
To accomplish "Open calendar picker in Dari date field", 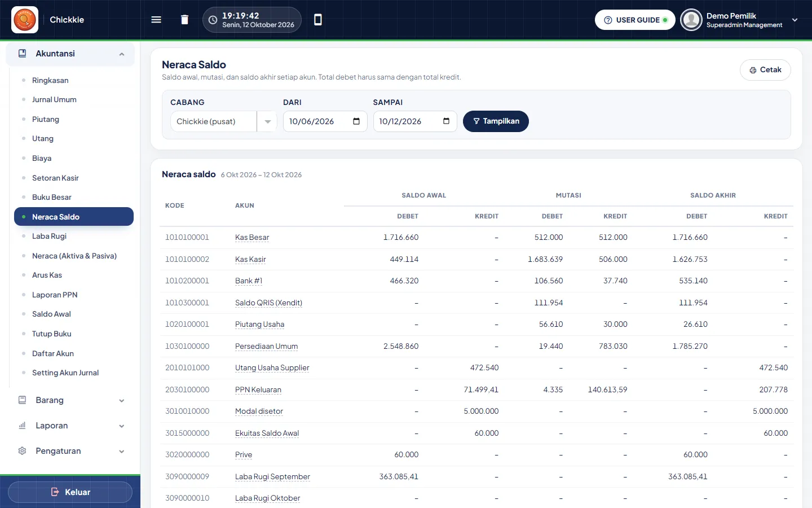I will click(x=356, y=121).
